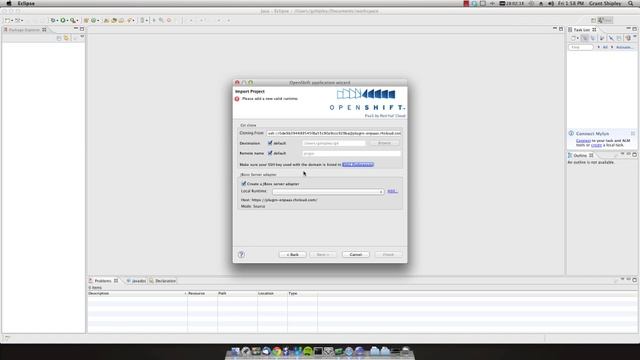Viewport: 640px width, 360px height.
Task: Select the Problems tab
Action: [103, 281]
